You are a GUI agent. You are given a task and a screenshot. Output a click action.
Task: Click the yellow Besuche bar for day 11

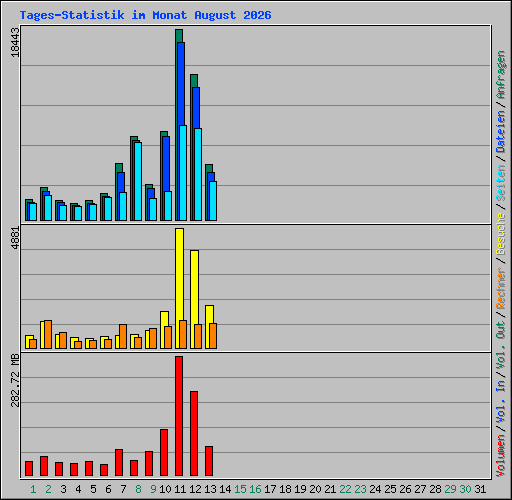tap(179, 288)
